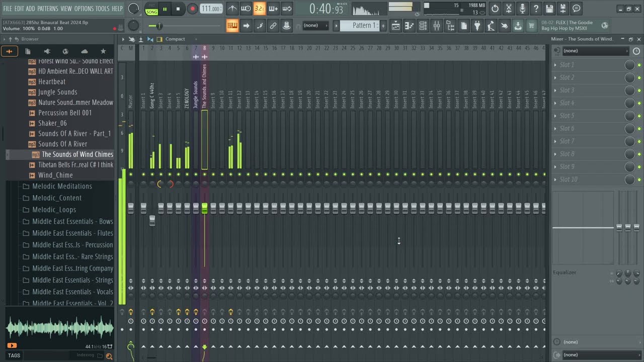Open the audio editor scissors icon
Image resolution: width=644 pixels, height=362 pixels.
pos(509,9)
